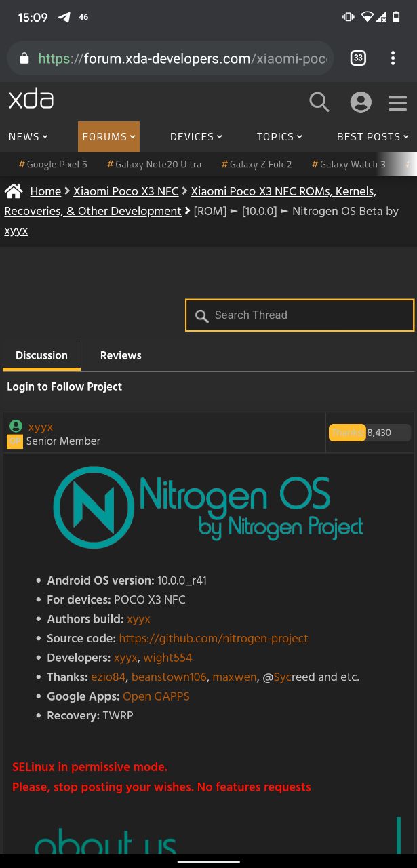This screenshot has height=868, width=417.
Task: Open the Galaxy Z Fold2 tag
Action: point(256,164)
